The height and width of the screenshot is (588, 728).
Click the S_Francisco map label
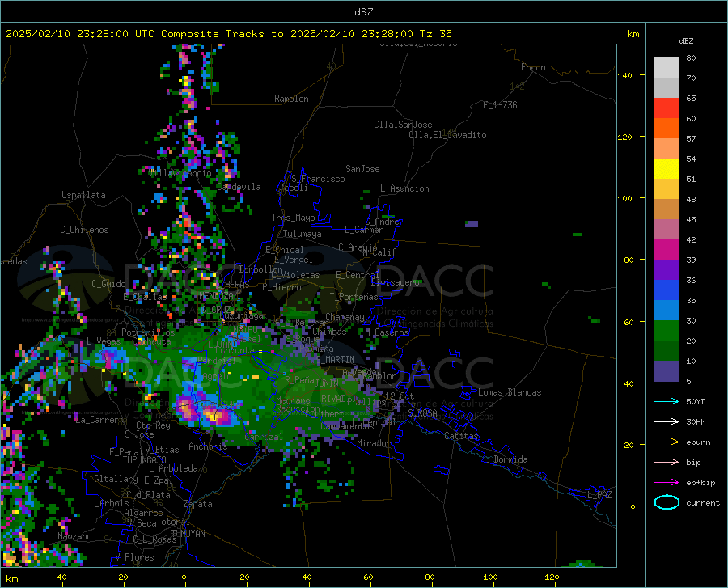coord(318,179)
